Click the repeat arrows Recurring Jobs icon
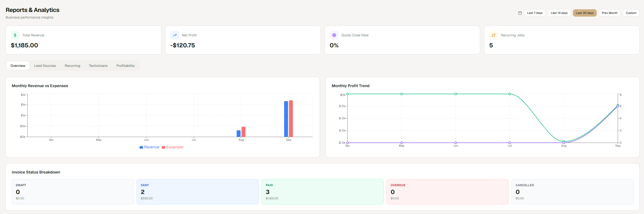 [493, 35]
